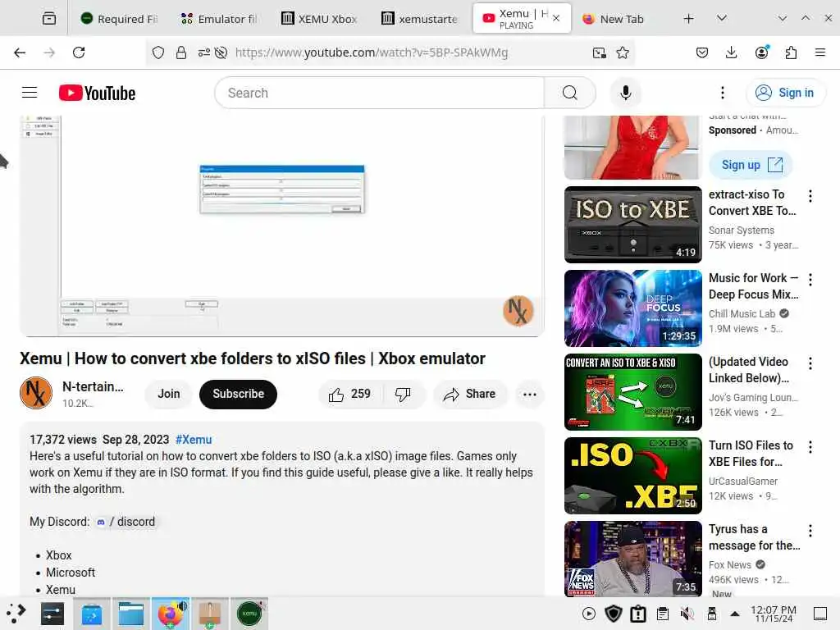
Task: Switch to New Tab tab
Action: 614,19
